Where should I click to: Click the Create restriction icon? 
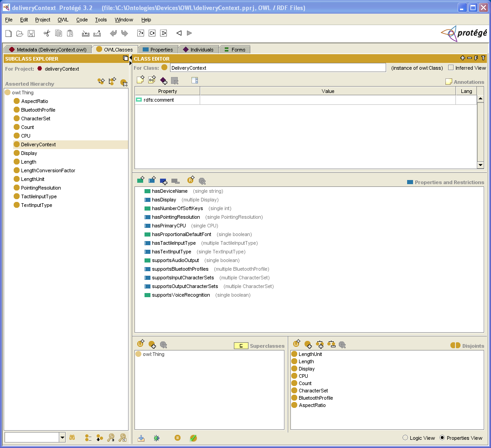[x=191, y=180]
